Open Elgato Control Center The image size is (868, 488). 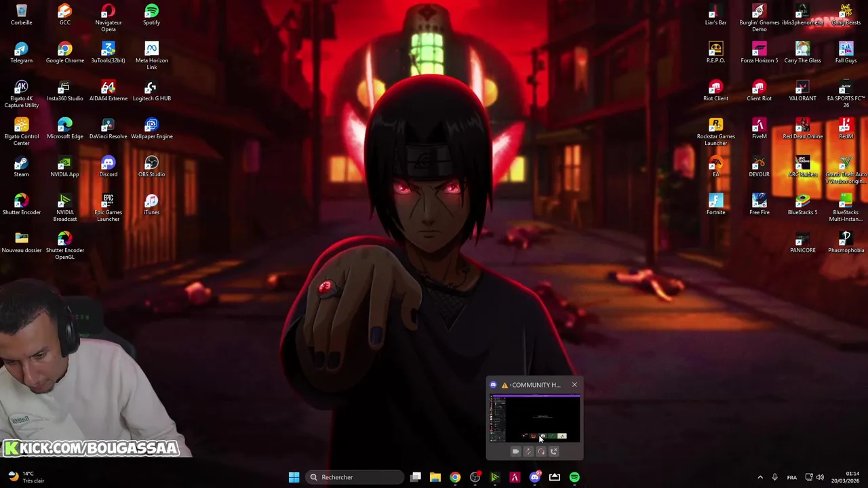click(x=21, y=131)
